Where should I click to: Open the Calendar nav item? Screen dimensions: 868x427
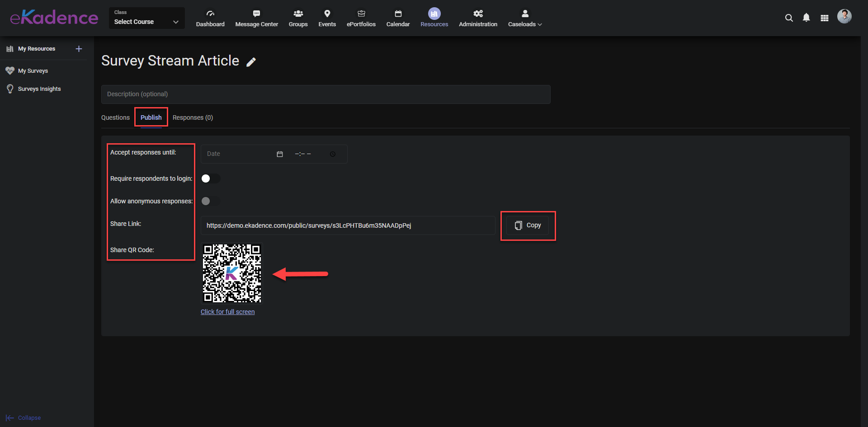[x=398, y=19]
